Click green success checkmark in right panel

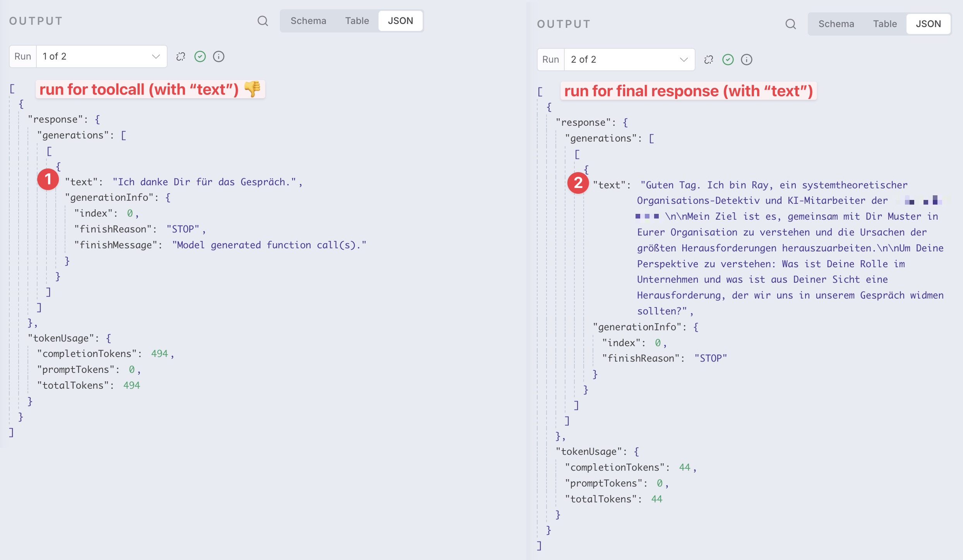728,60
